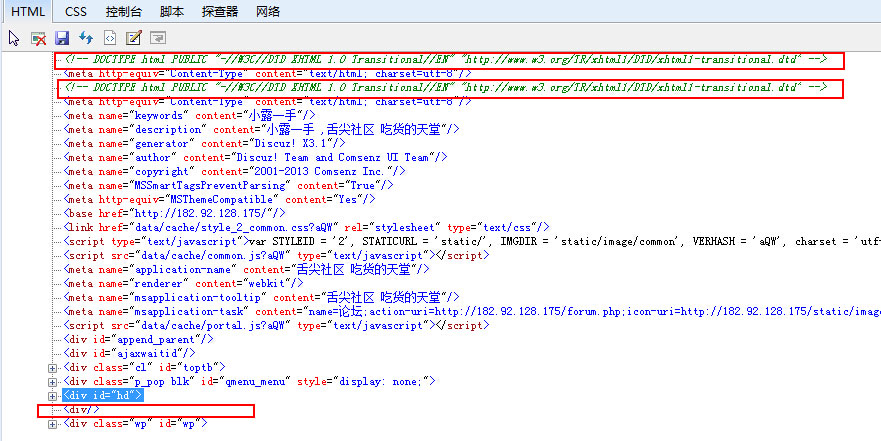Viewport: 881px width, 441px height.
Task: Enable edit mode with the pencil icon
Action: (134, 38)
